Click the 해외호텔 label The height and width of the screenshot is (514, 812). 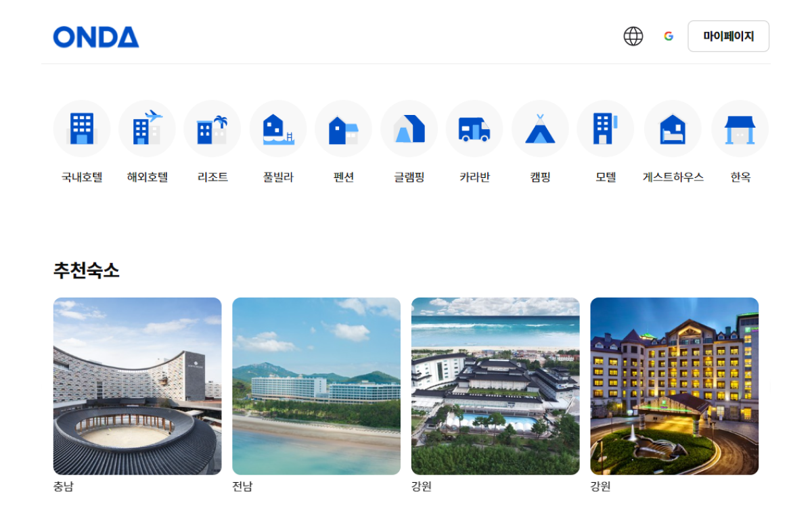point(147,177)
